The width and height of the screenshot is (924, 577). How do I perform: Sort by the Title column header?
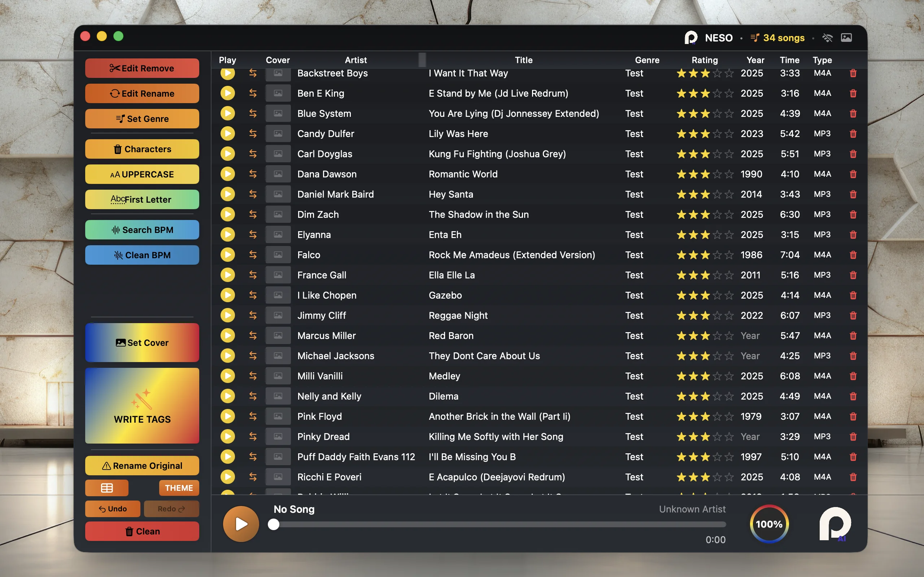point(523,60)
